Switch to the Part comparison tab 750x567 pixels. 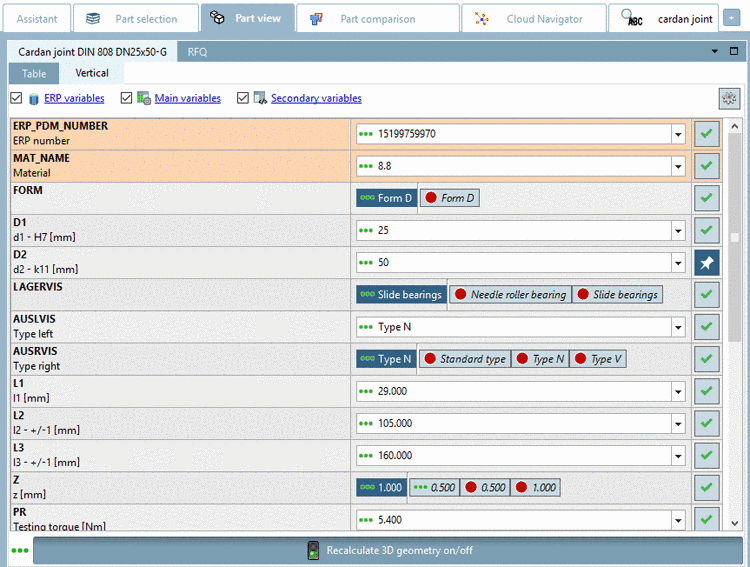[x=378, y=19]
